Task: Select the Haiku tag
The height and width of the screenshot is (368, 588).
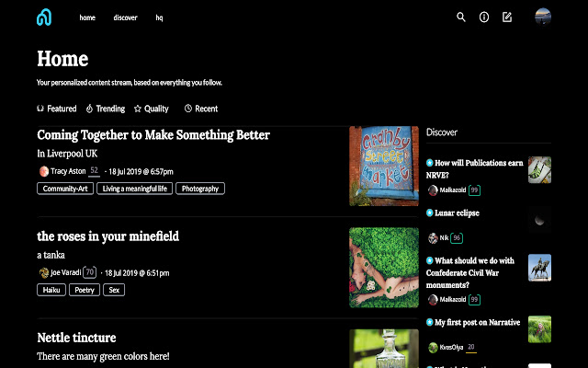Action: click(x=51, y=290)
